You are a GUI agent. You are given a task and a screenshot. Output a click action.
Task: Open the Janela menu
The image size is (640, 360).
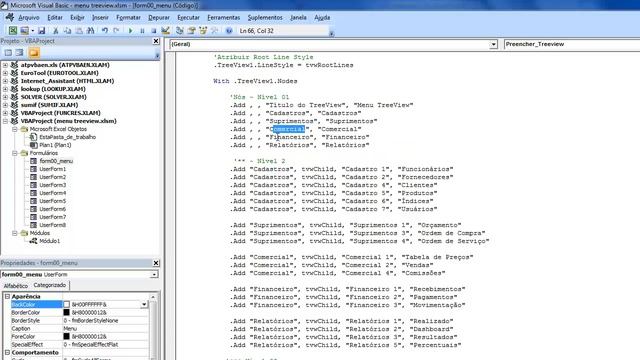click(298, 18)
